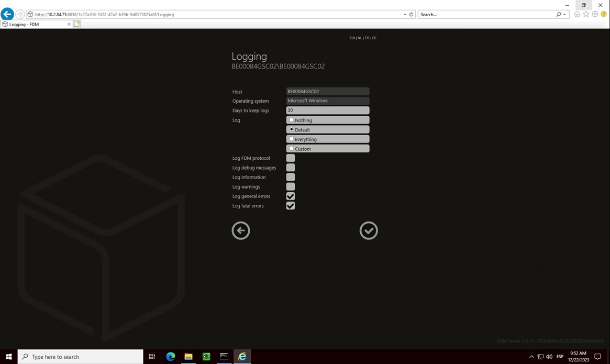Image resolution: width=610 pixels, height=364 pixels.
Task: Uncheck Log fatal errors checkbox
Action: point(291,205)
